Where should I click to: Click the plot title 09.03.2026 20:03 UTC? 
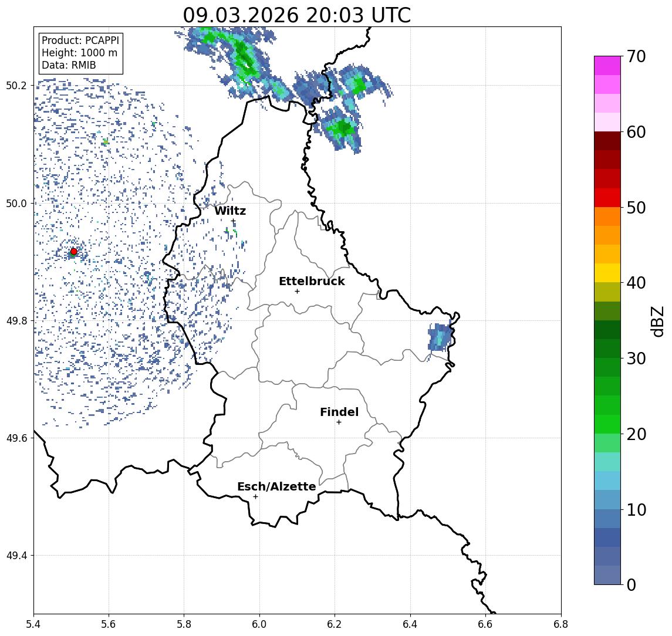point(297,16)
